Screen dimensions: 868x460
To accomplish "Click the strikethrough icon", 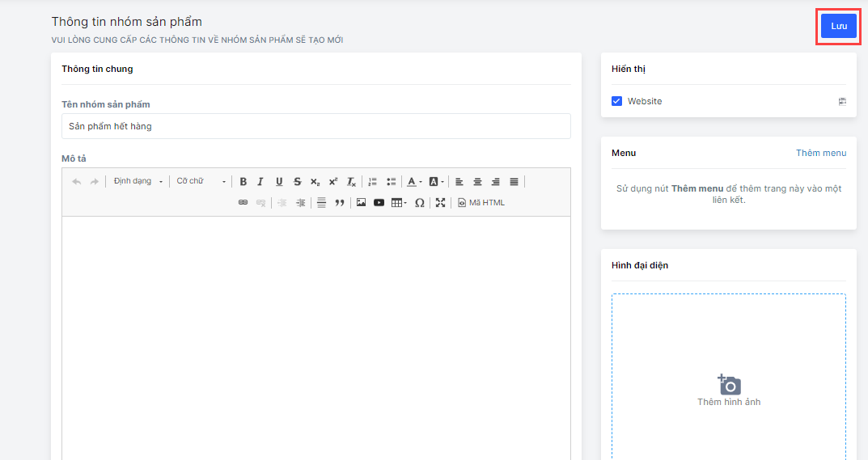I will pos(297,182).
